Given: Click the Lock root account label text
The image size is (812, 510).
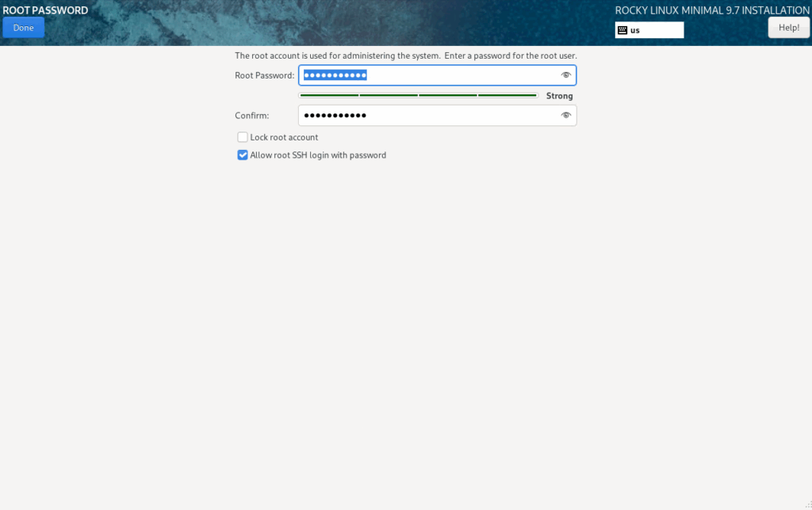Looking at the screenshot, I should (x=284, y=136).
